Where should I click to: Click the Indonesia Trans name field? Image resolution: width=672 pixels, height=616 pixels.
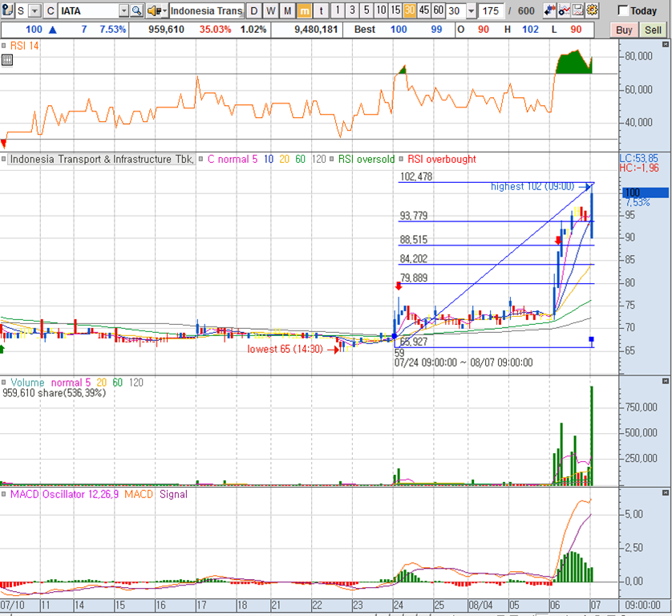click(x=207, y=10)
